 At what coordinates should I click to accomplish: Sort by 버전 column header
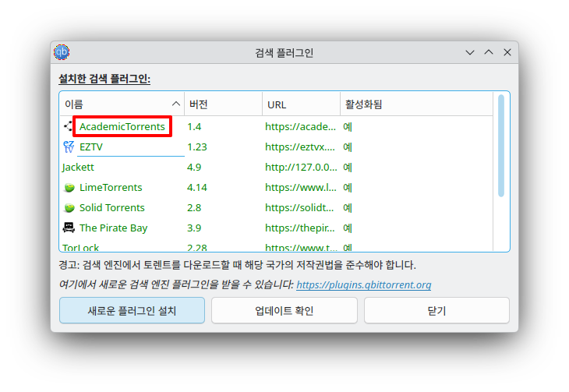tap(223, 104)
